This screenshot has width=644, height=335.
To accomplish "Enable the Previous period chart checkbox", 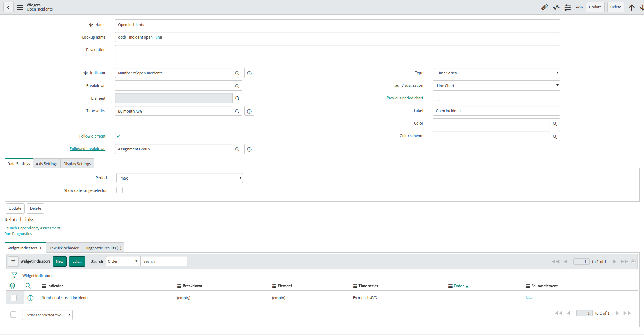I will tap(436, 98).
